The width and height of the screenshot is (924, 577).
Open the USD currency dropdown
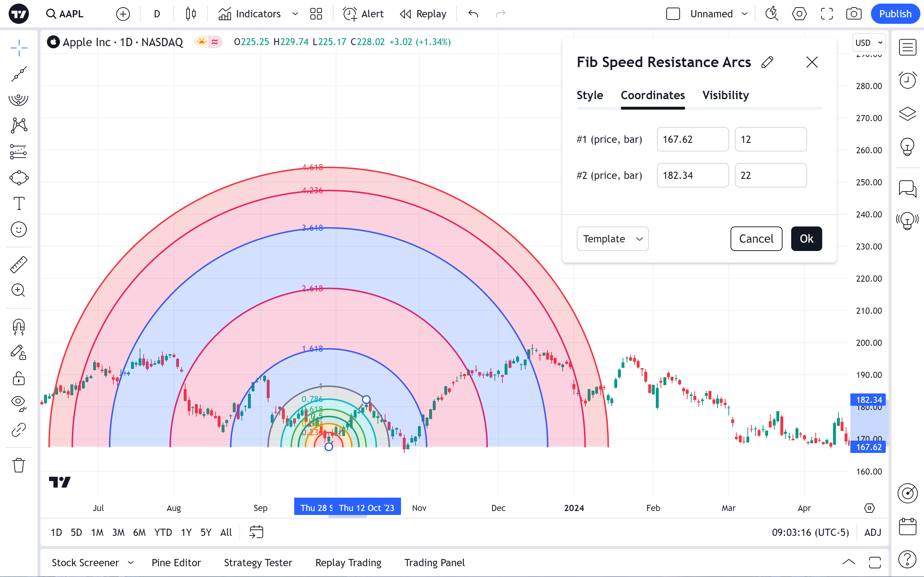click(x=869, y=43)
